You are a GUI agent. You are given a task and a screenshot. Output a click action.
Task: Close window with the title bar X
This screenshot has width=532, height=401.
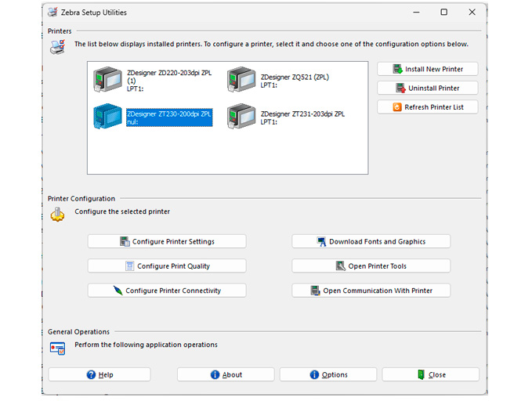pos(472,13)
